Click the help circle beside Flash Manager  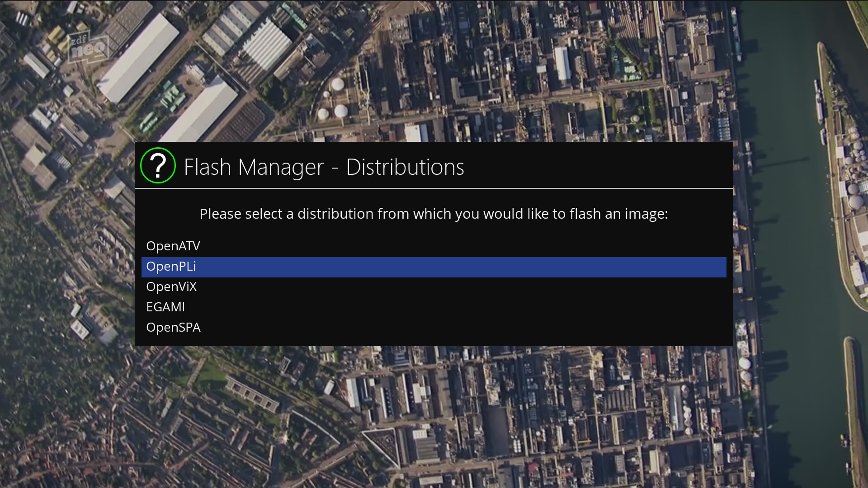point(158,165)
